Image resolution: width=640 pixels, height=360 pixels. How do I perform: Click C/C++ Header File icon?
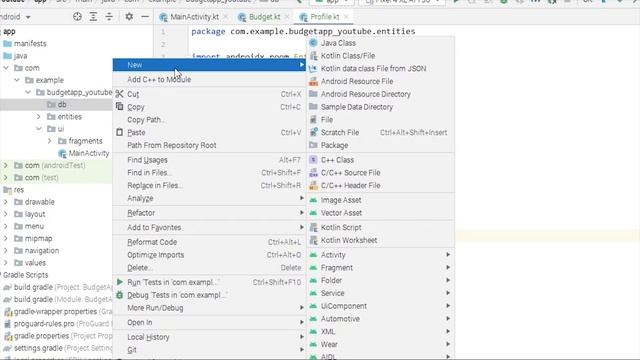[x=313, y=185]
